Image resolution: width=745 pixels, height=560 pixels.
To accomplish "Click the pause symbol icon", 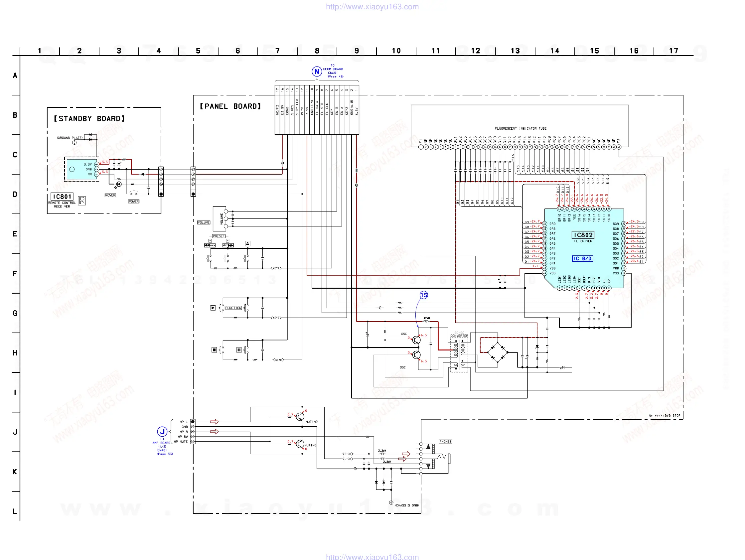I will (x=239, y=350).
